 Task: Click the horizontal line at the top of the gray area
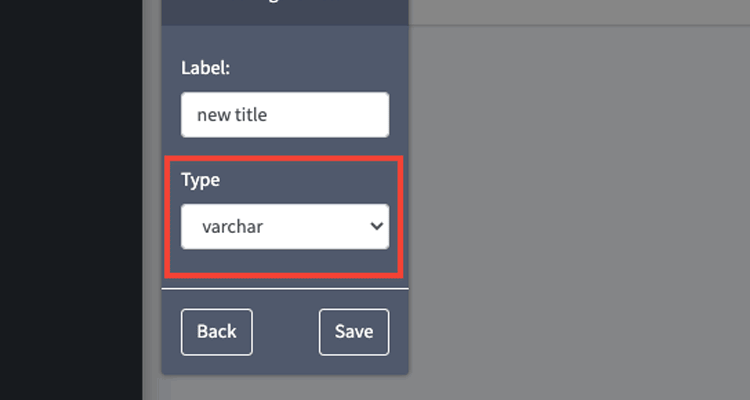pyautogui.click(x=580, y=25)
